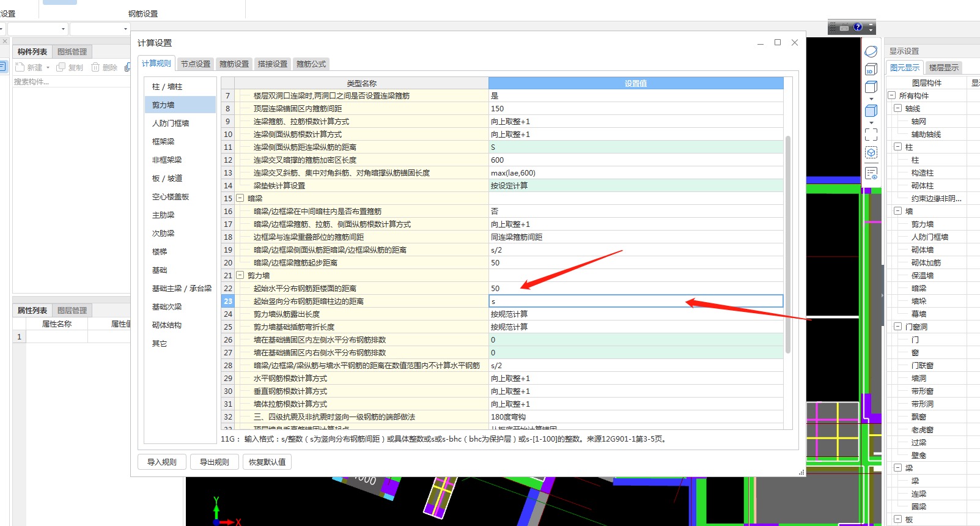Open the dropdown arrow below the wireframe cube
Screen dimensions: 980x526
[871, 98]
